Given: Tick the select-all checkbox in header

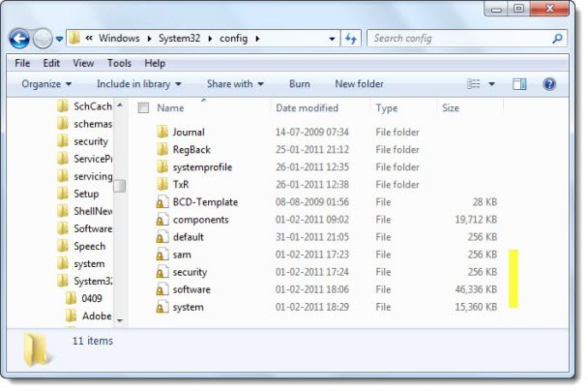Looking at the screenshot, I should coord(143,108).
